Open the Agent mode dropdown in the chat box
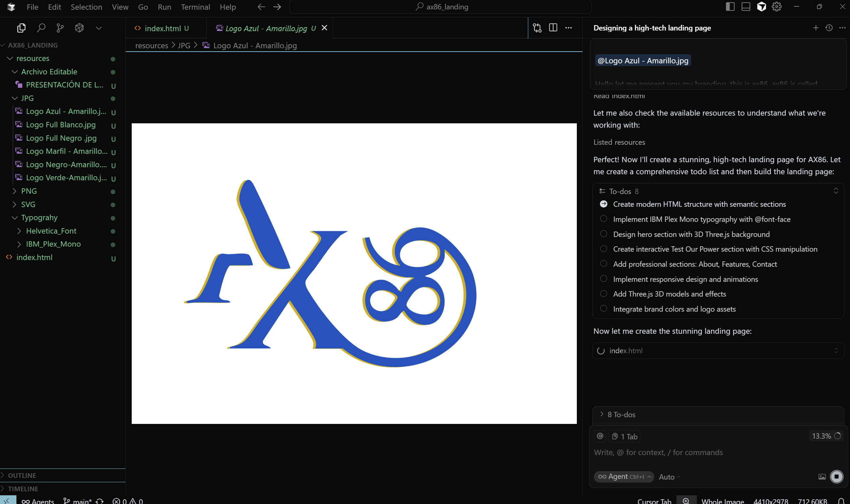The height and width of the screenshot is (504, 850). (x=624, y=477)
